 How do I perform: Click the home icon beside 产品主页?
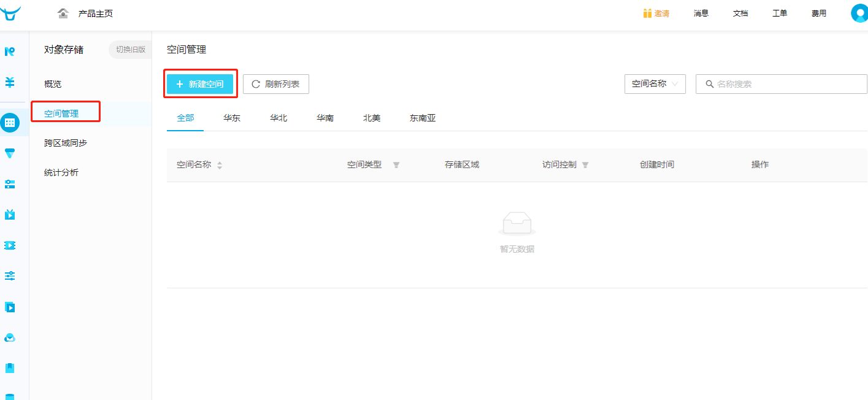pos(63,13)
